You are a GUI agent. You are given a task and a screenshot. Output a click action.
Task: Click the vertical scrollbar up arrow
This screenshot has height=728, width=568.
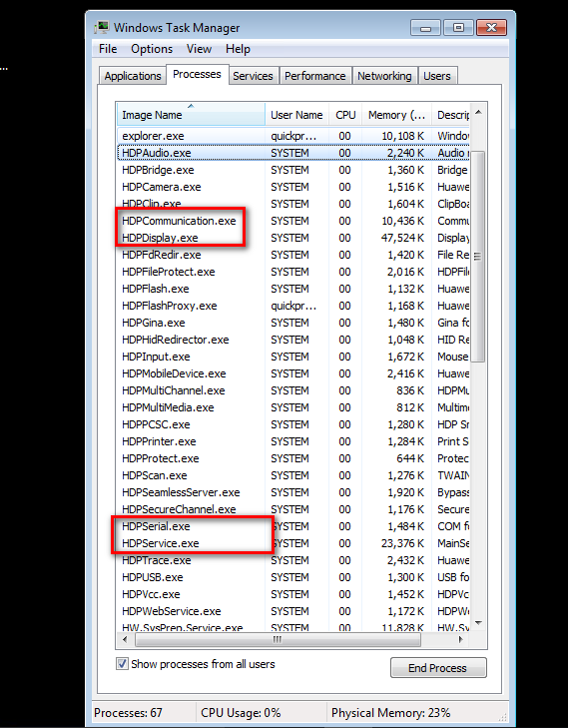[478, 112]
